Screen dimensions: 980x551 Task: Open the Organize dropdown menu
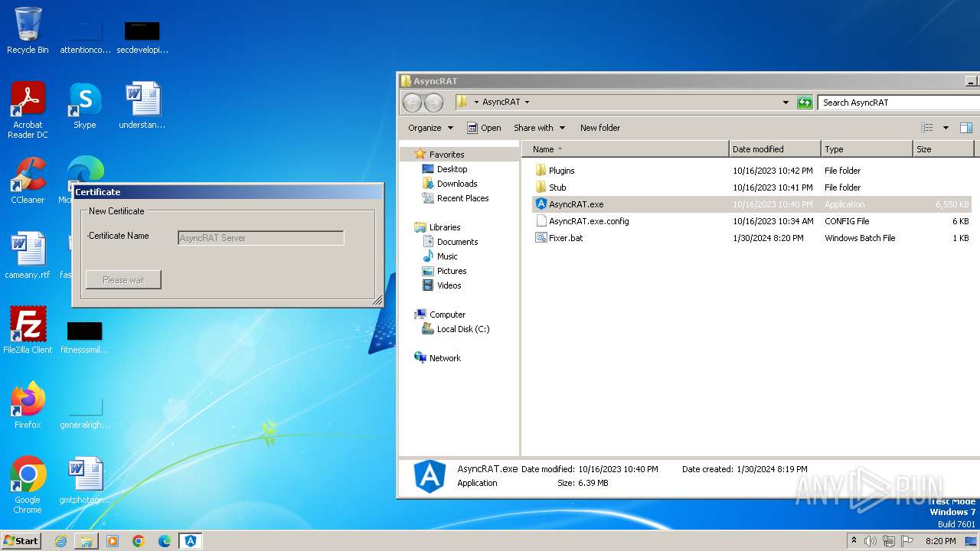[x=431, y=128]
